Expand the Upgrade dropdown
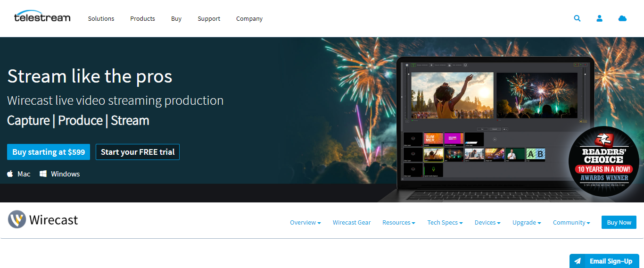This screenshot has width=644, height=268. pyautogui.click(x=527, y=223)
